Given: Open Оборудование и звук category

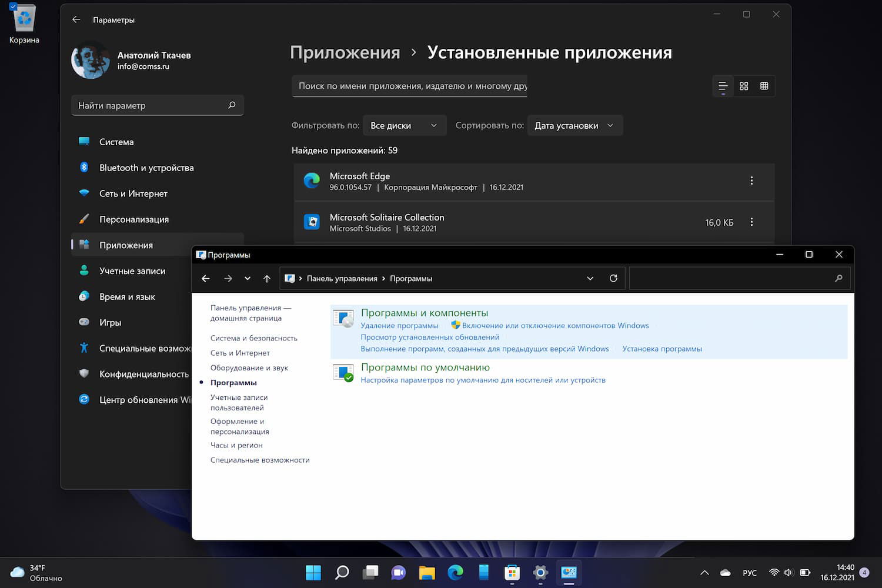Looking at the screenshot, I should [249, 367].
